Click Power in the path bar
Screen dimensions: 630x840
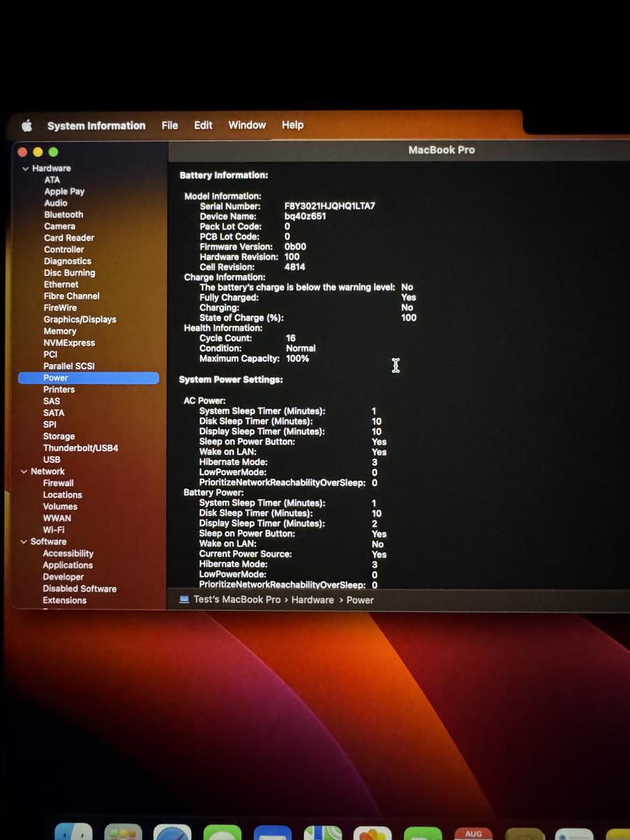click(360, 600)
